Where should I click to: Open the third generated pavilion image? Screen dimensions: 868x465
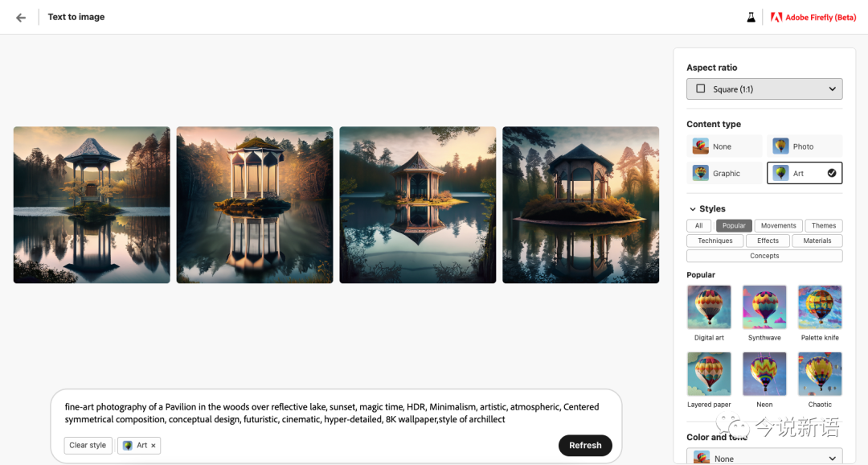pos(417,205)
